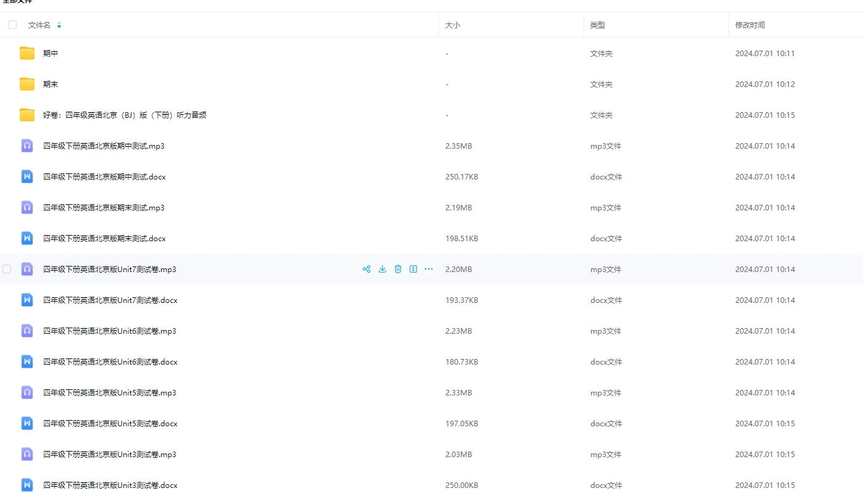Click the audio icon of Unit7测试卷.mp3
The width and height of the screenshot is (863, 504).
(x=27, y=269)
